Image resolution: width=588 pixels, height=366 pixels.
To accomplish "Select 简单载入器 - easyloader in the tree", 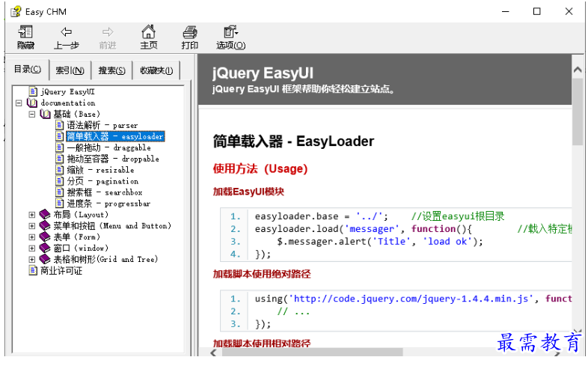I will (115, 136).
